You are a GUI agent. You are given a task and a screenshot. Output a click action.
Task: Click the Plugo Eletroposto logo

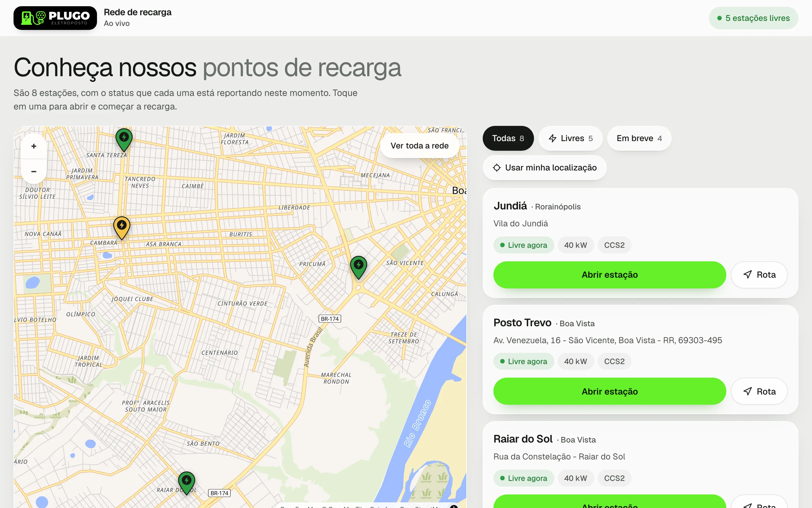[x=55, y=18]
